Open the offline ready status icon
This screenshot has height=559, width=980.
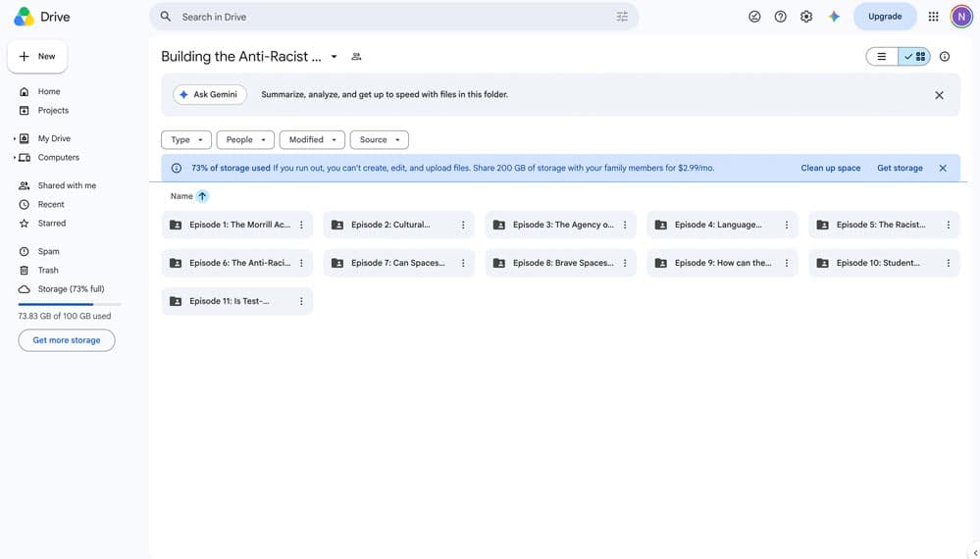(x=754, y=17)
